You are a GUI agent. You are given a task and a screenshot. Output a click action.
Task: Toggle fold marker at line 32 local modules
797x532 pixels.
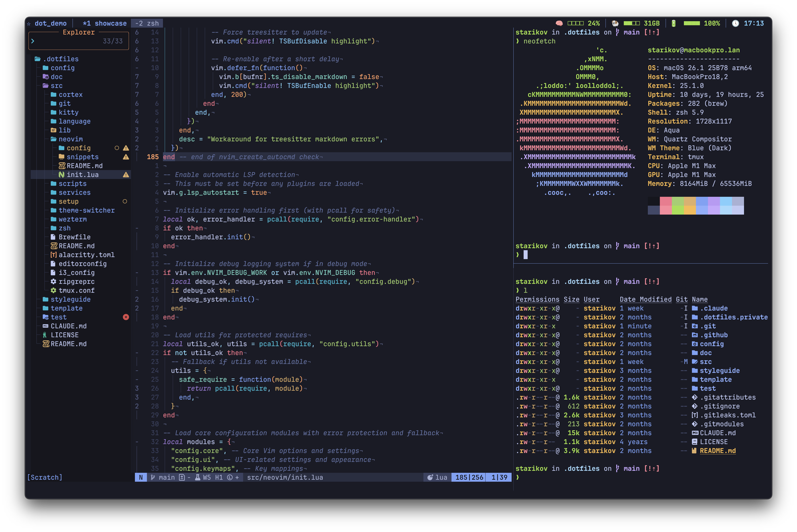click(x=137, y=442)
